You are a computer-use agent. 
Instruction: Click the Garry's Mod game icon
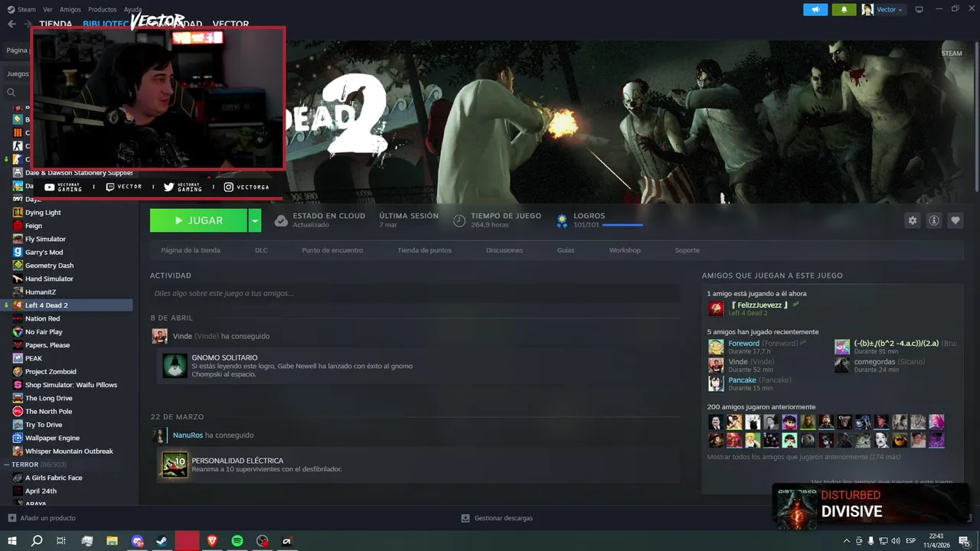18,252
